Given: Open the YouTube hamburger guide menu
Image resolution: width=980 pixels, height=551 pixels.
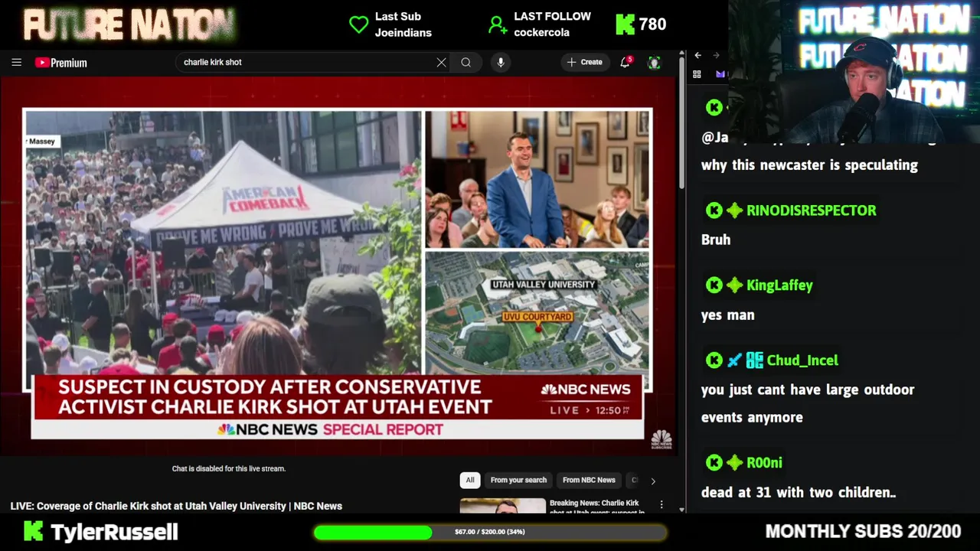Looking at the screenshot, I should tap(16, 63).
